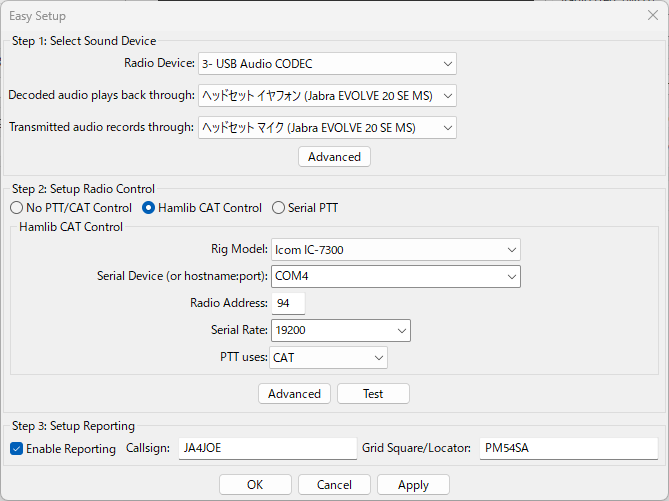Click the Grid Square/Locator field
669x501 pixels.
point(568,448)
